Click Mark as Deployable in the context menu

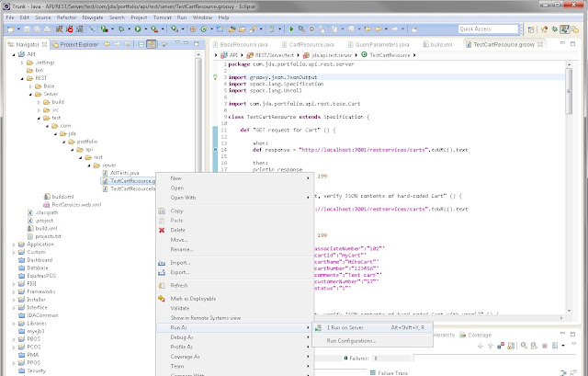[235, 299]
